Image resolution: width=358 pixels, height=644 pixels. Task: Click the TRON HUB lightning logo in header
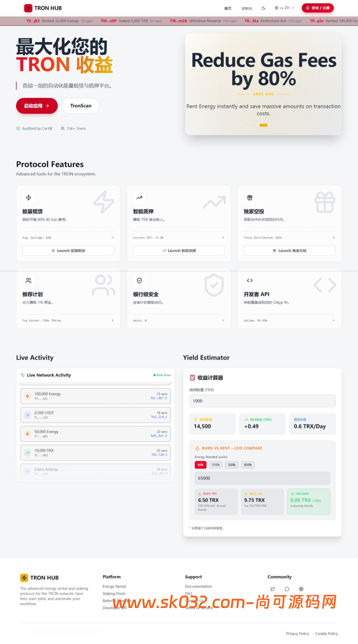[x=28, y=8]
